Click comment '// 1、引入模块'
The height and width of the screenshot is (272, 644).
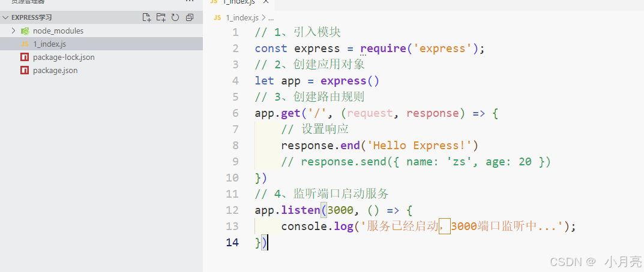298,32
